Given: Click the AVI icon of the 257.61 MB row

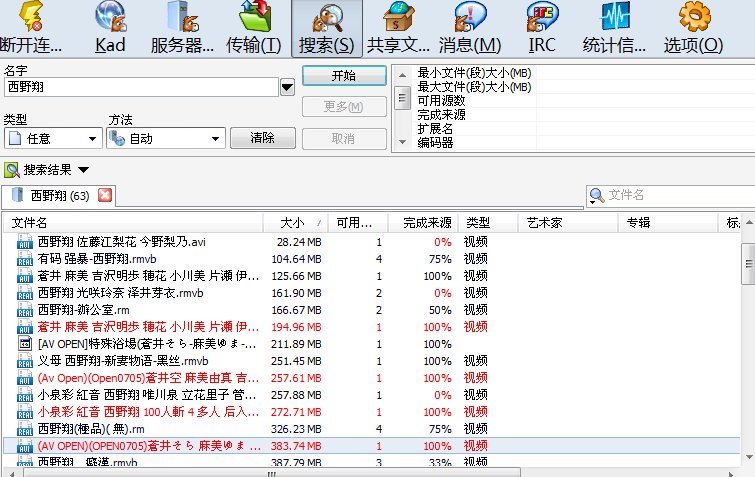Looking at the screenshot, I should (25, 378).
